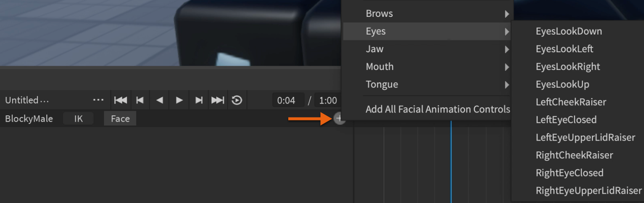Step to the previous keyframe
Screen dimensions: 644x203
tap(140, 100)
